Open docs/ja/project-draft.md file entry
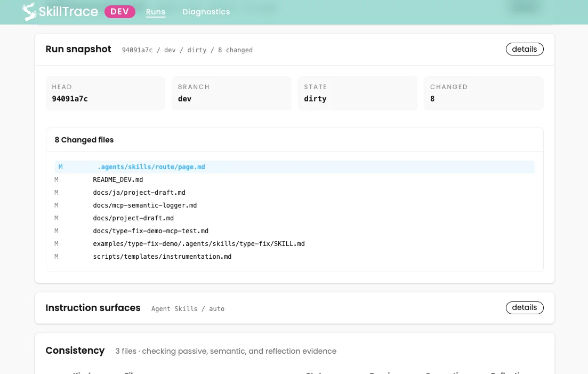The image size is (588, 374). click(294, 193)
